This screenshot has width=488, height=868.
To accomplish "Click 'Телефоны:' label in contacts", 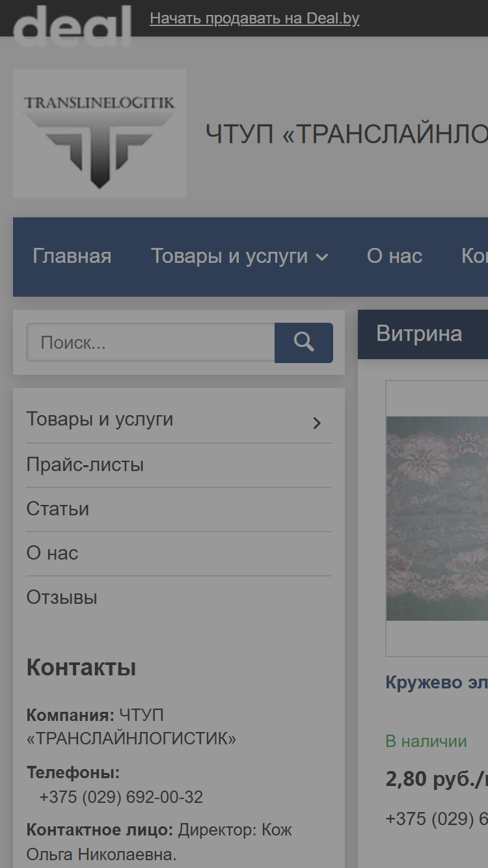I will pos(73,773).
